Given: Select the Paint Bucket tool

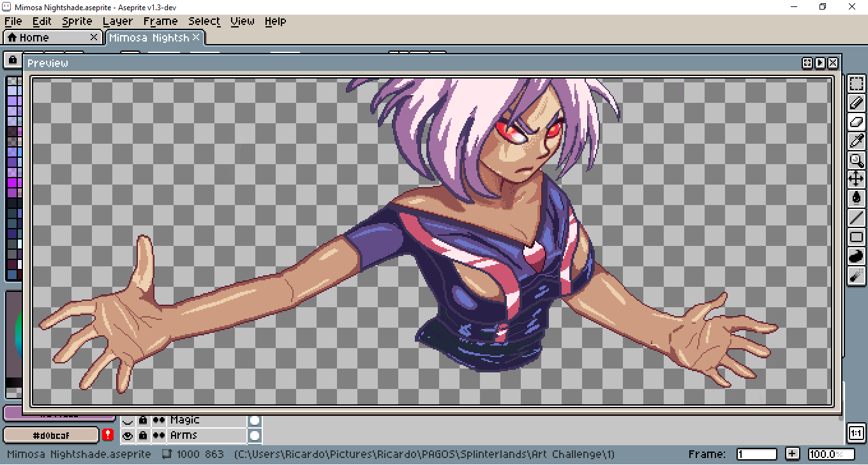Looking at the screenshot, I should tap(856, 199).
